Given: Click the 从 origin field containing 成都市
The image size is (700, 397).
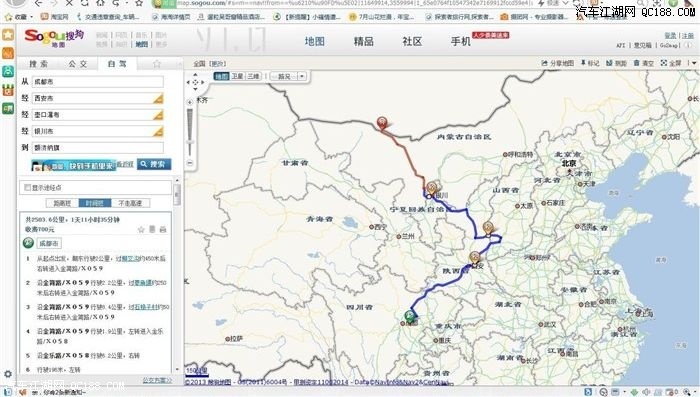Looking at the screenshot, I should [98, 82].
